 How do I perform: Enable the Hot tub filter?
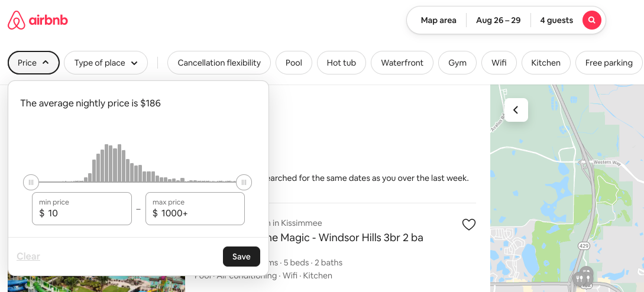[341, 63]
